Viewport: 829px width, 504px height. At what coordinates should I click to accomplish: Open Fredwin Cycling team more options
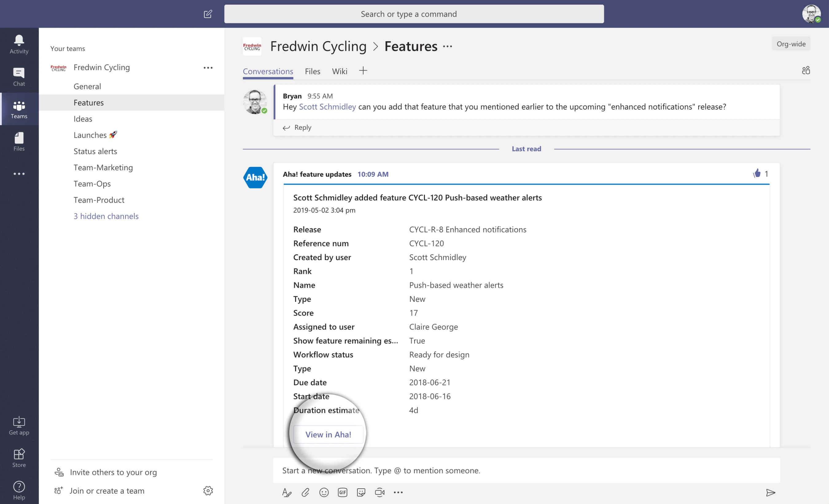208,67
